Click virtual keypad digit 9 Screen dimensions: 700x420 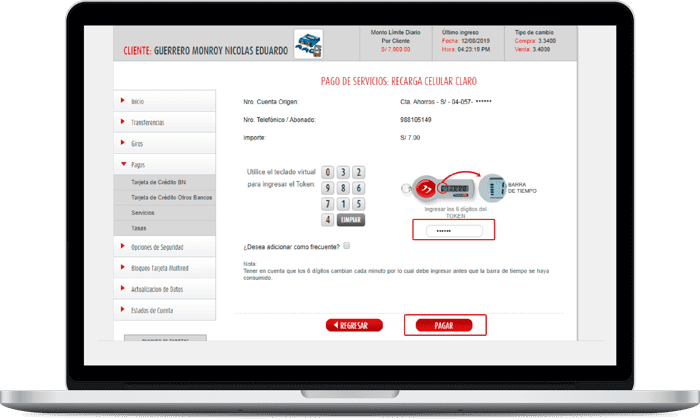tap(328, 188)
